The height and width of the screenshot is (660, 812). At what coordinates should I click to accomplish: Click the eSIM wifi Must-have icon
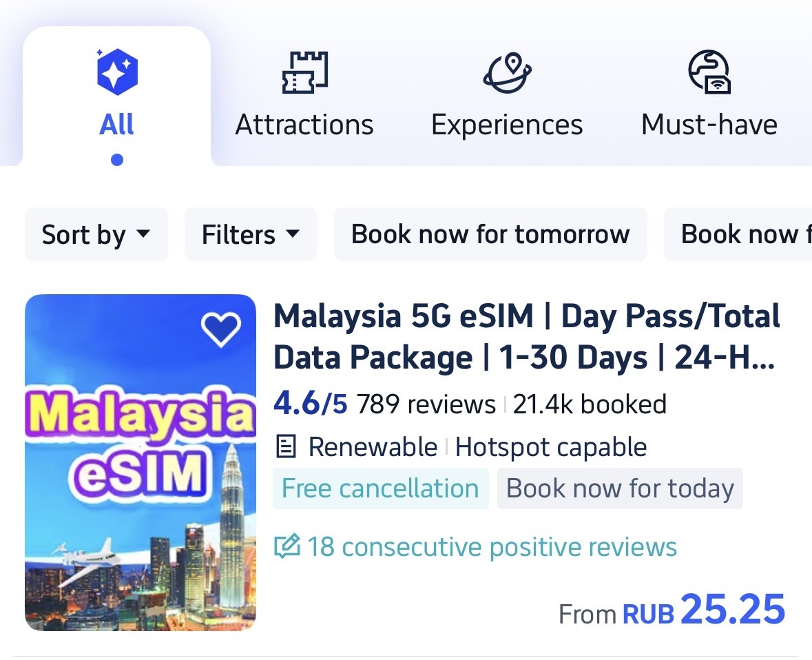pyautogui.click(x=709, y=71)
